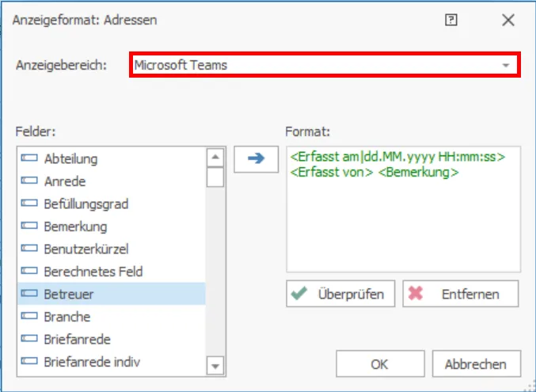
Task: Select Anrede in the Felder list
Action: tap(112, 181)
